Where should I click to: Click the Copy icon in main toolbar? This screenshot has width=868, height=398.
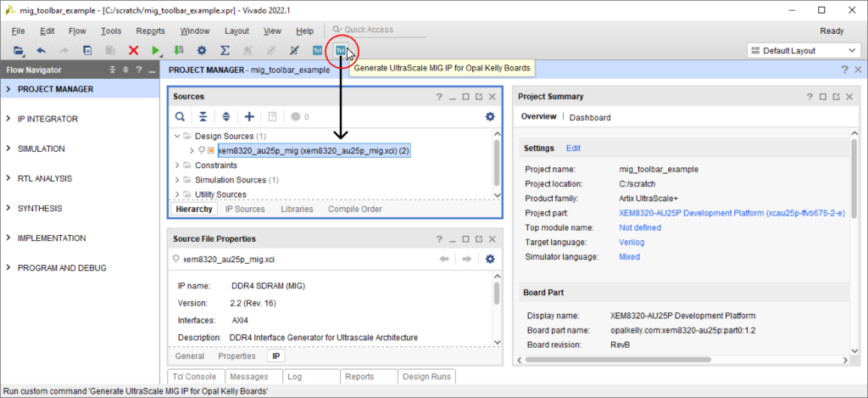(87, 50)
